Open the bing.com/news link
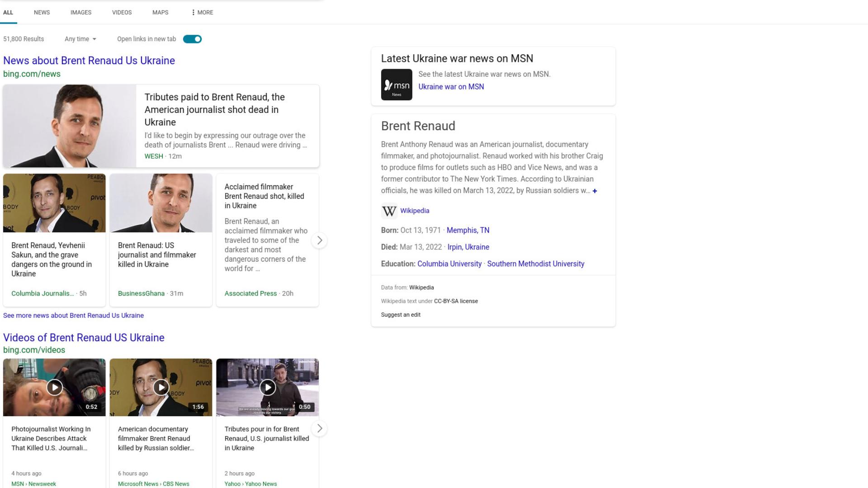This screenshot has height=488, width=868. coord(32,74)
